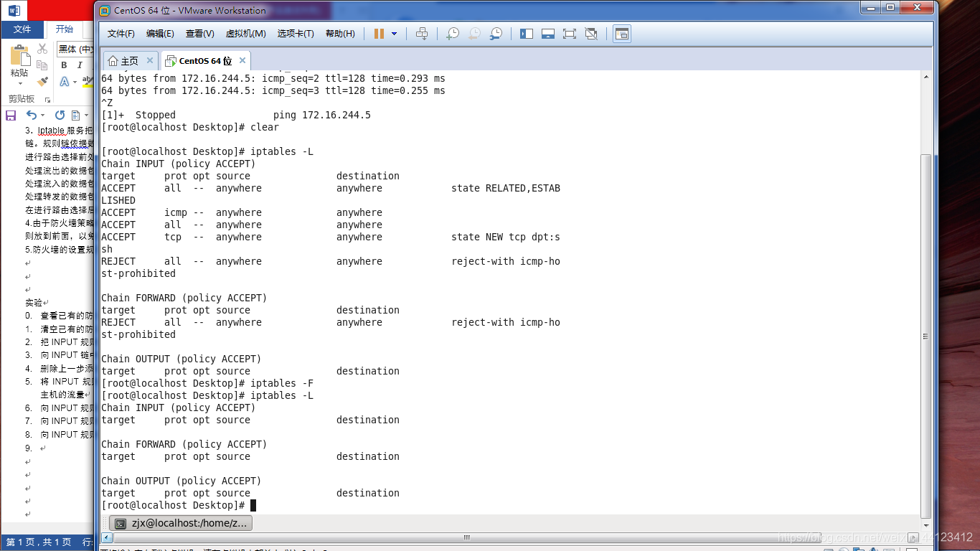Take a snapshot of this virtual machine

(453, 34)
